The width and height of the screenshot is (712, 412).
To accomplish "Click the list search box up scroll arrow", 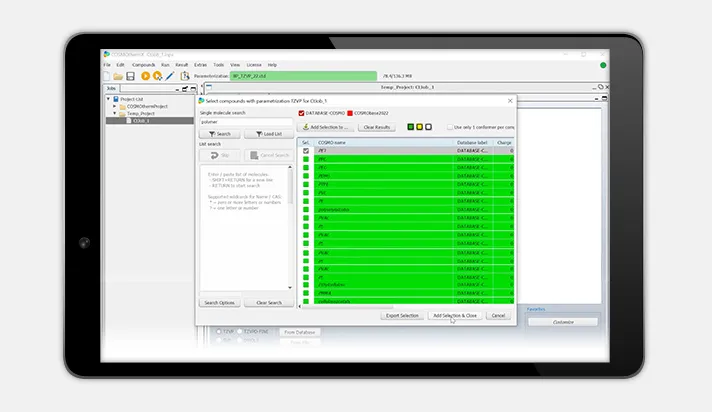I will (x=290, y=168).
